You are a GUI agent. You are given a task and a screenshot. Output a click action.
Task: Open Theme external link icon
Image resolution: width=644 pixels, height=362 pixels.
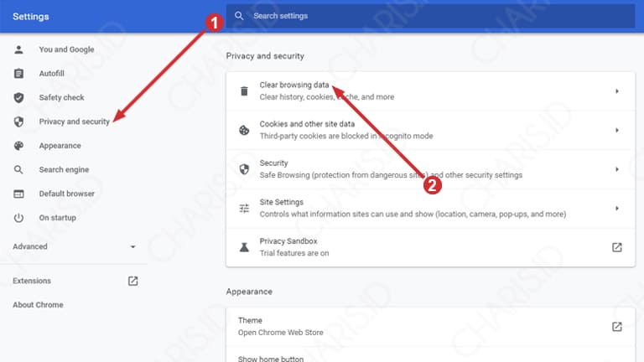617,326
